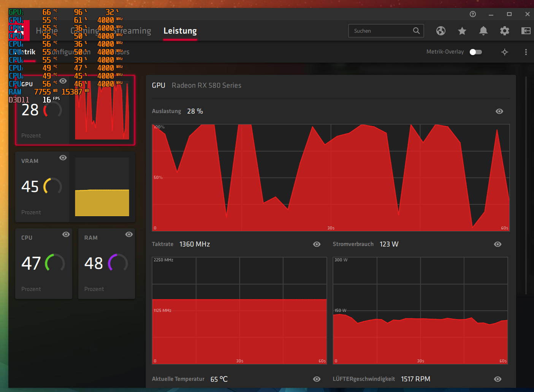Toggle visibility of Auslastung graph

click(499, 111)
